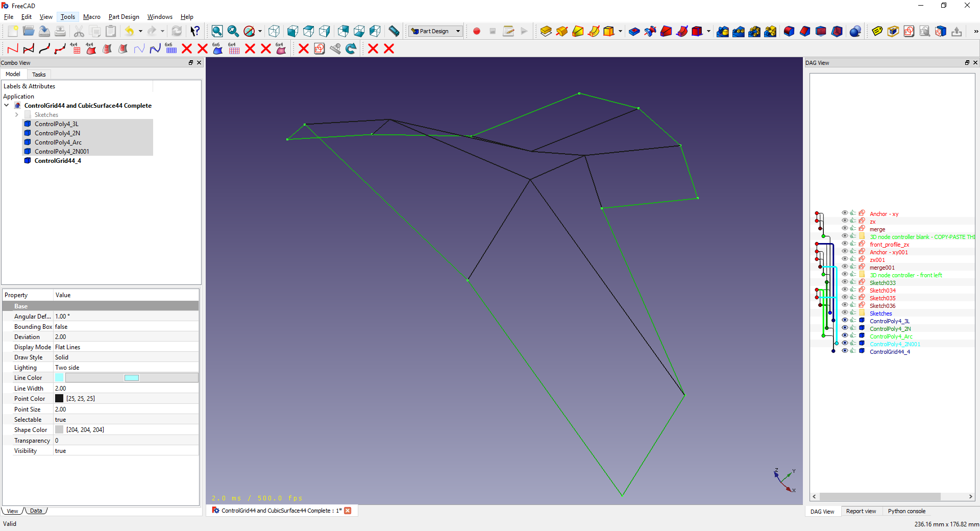
Task: Open subtractive primitive dropdown arrow
Action: (x=708, y=31)
